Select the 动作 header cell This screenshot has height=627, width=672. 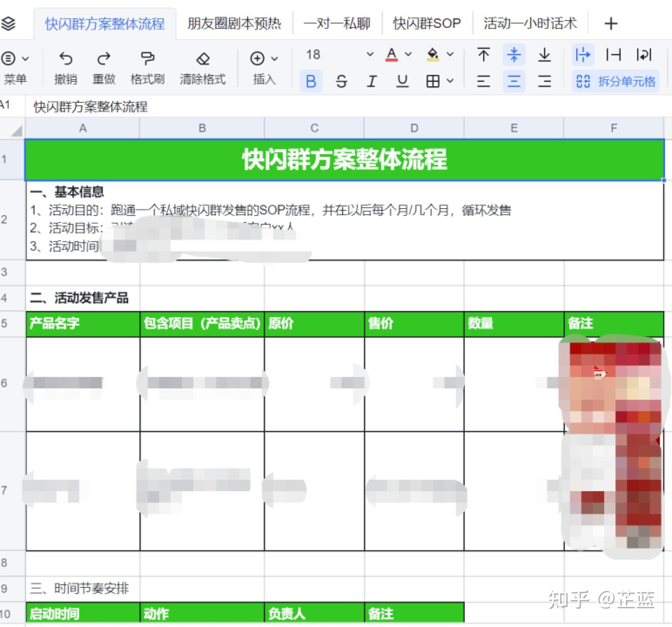pos(202,613)
